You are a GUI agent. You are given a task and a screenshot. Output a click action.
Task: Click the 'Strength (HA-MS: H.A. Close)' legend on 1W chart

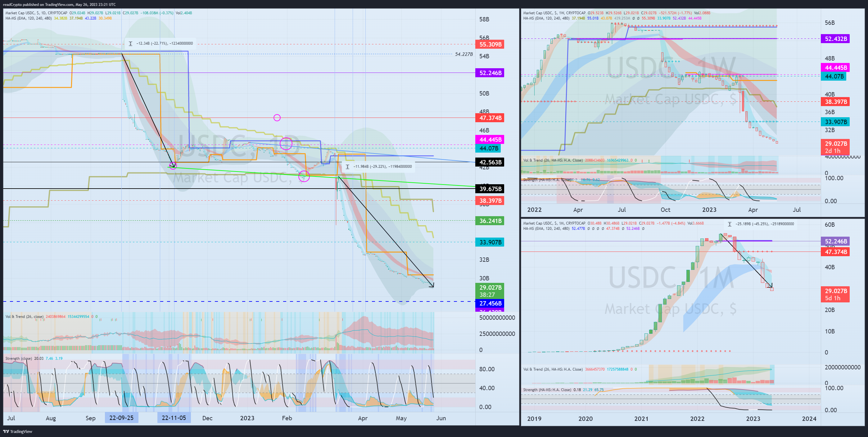[x=547, y=180]
